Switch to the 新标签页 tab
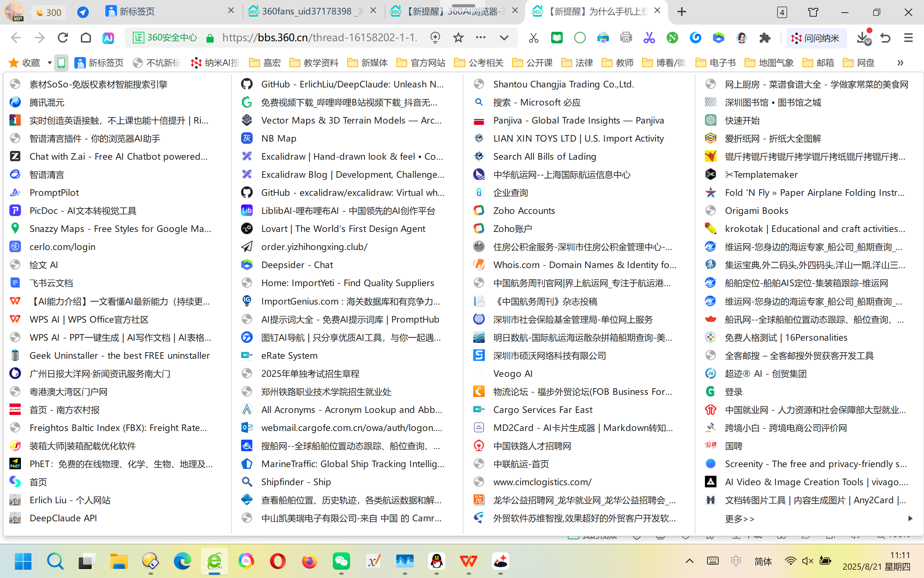This screenshot has width=924, height=578. [x=169, y=12]
